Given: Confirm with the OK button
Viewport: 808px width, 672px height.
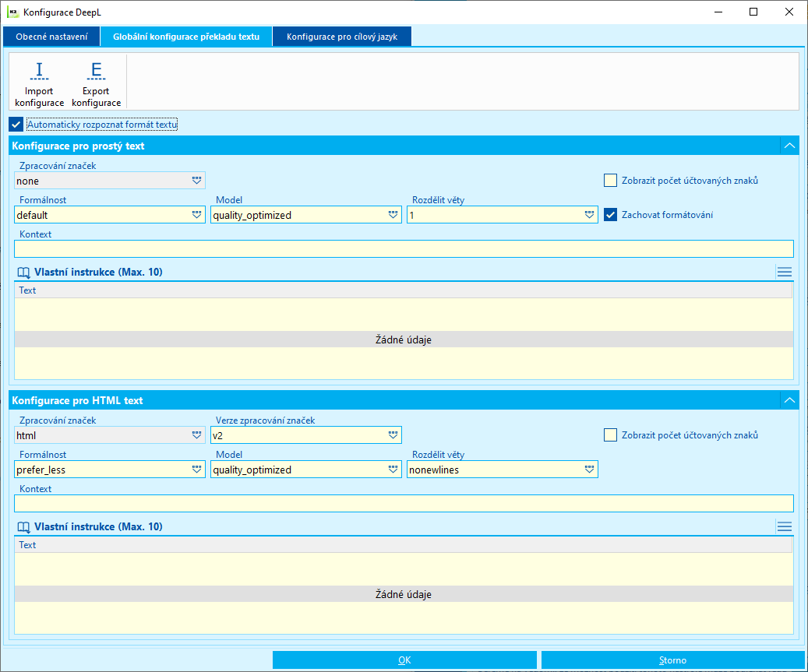Looking at the screenshot, I should point(404,660).
